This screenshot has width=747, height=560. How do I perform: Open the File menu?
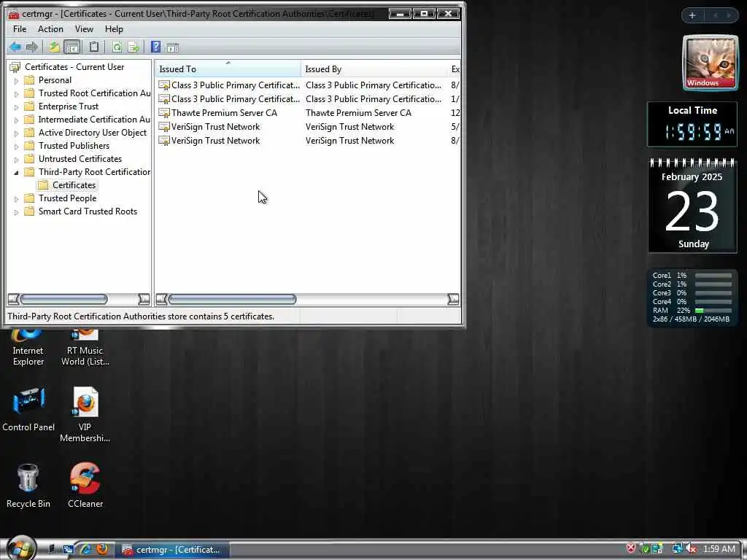(20, 29)
